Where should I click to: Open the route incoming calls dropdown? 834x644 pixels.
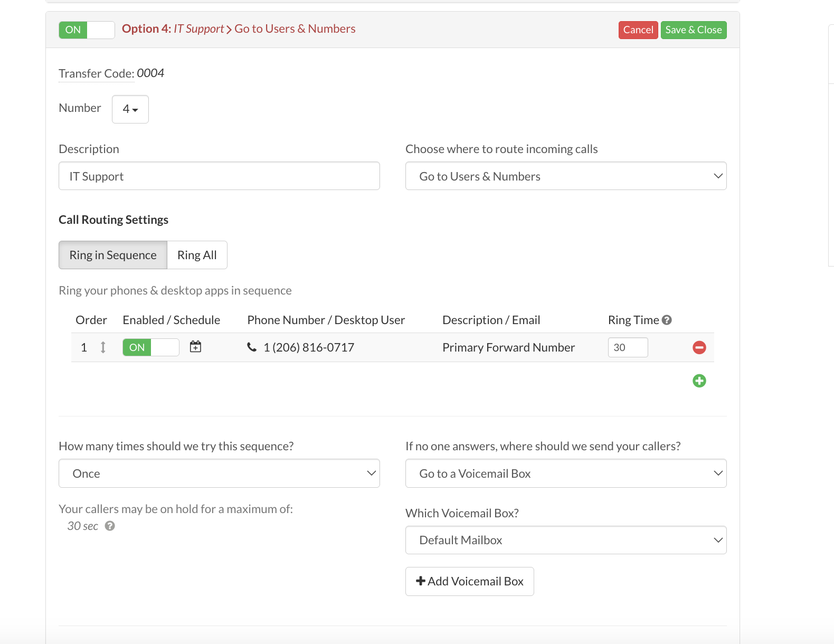(565, 176)
